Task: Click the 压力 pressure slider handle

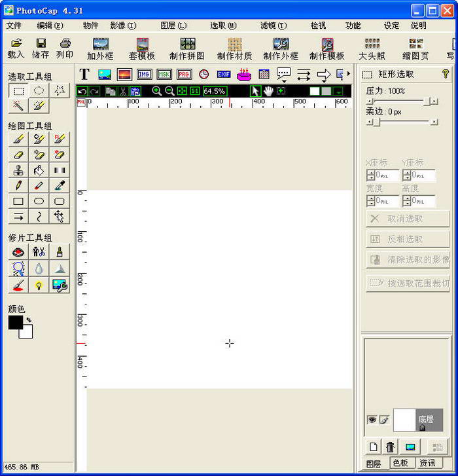Action: point(427,101)
